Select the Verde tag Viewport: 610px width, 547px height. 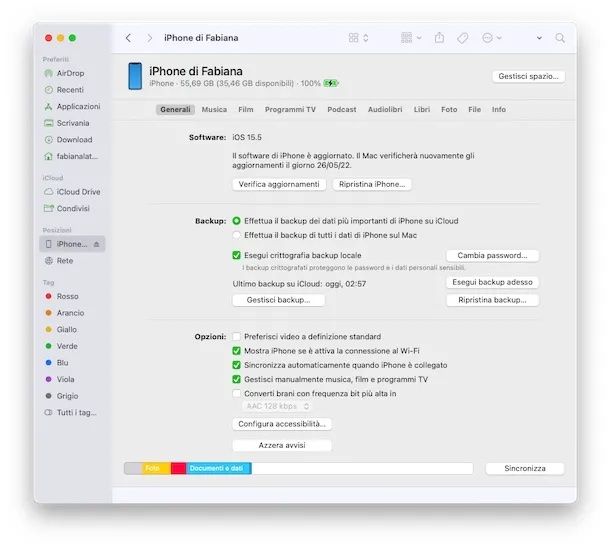[x=62, y=346]
